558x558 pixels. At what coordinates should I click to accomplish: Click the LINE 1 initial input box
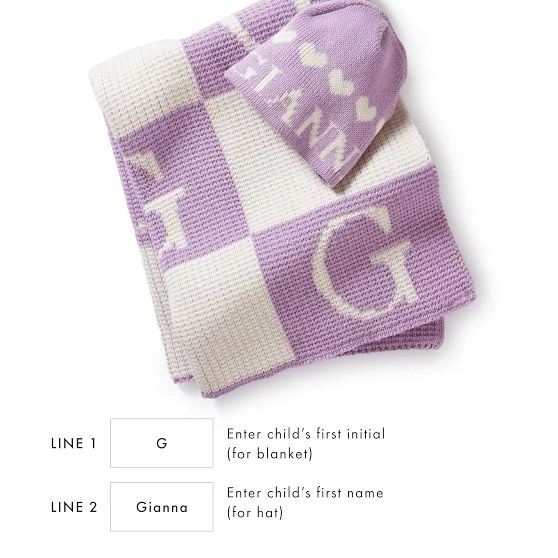(x=162, y=443)
